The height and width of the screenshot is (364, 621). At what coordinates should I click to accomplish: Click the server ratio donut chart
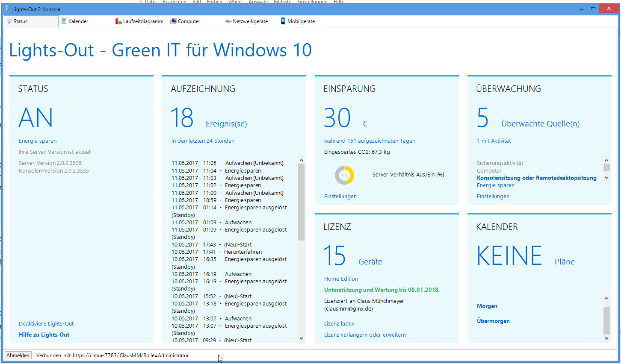click(x=344, y=175)
